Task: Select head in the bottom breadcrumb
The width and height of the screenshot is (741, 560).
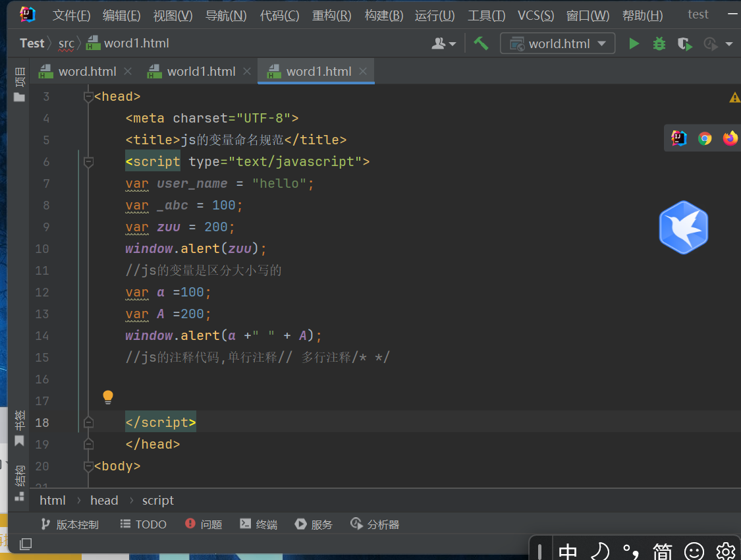Action: [104, 501]
